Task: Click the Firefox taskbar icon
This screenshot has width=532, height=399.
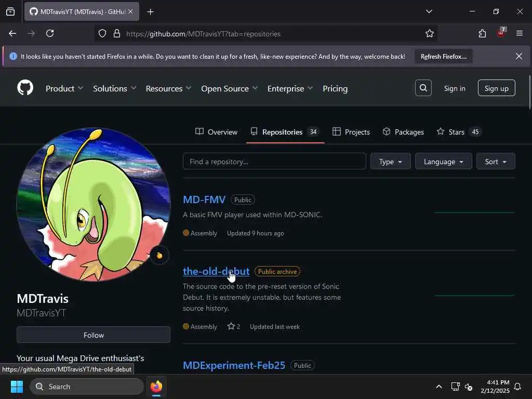Action: click(156, 387)
